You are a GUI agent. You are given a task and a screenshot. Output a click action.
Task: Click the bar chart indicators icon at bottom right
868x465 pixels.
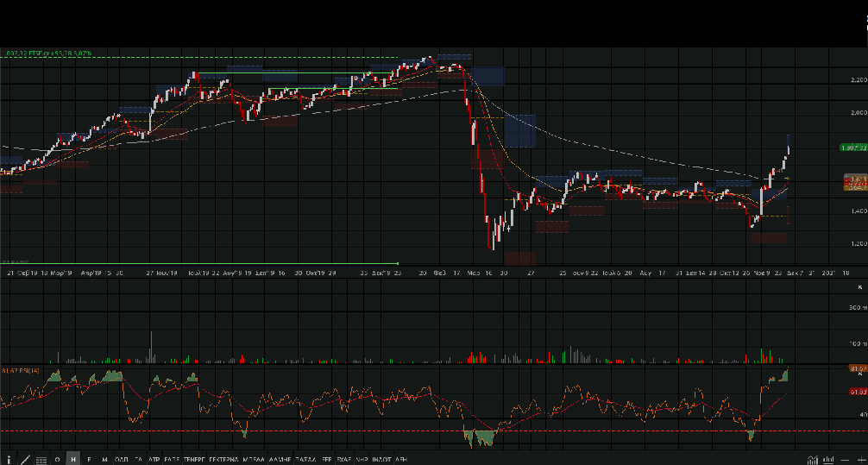(x=828, y=459)
